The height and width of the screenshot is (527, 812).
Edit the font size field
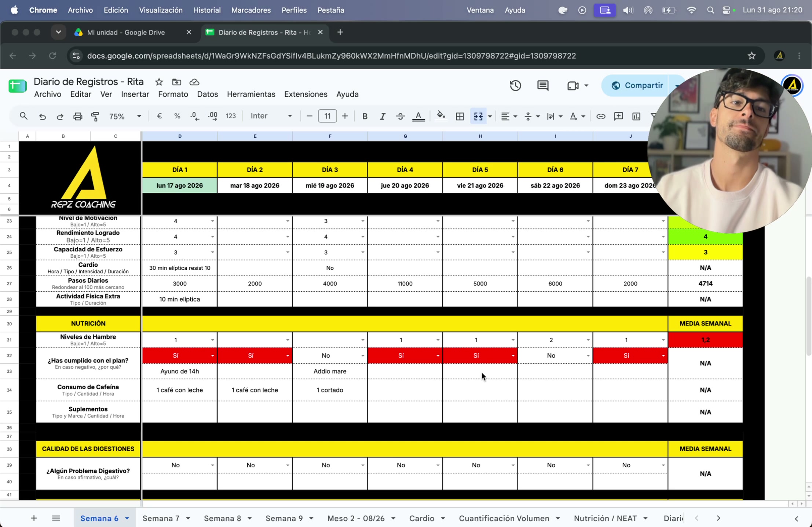(x=327, y=116)
